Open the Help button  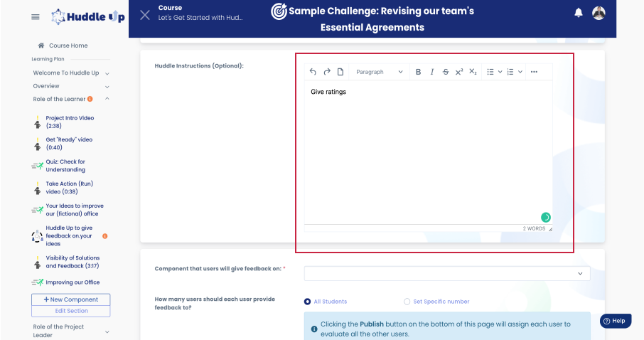pyautogui.click(x=616, y=321)
